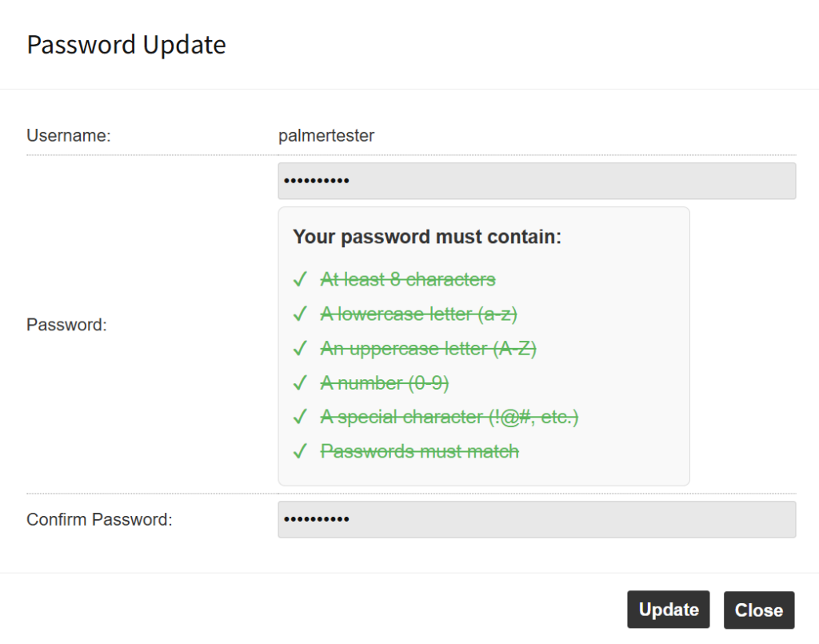Click the "An uppercase letter (A-Z)" requirement text
Image resolution: width=819 pixels, height=644 pixels.
(x=428, y=349)
